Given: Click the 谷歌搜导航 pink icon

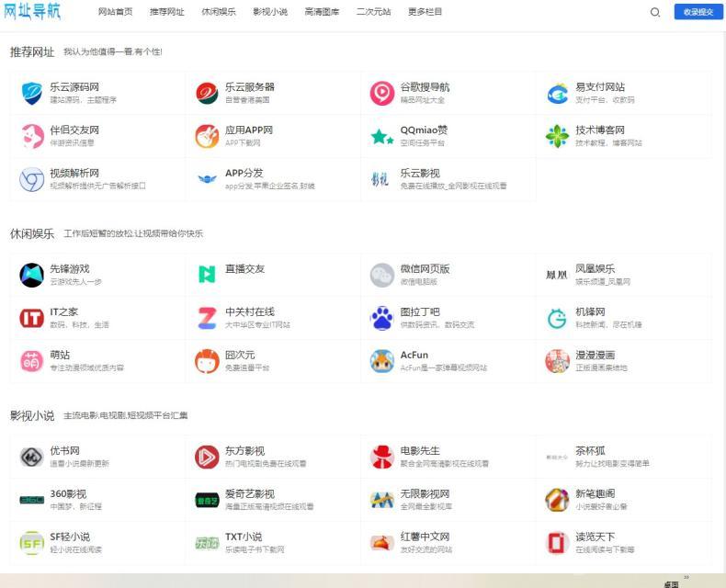Looking at the screenshot, I should (x=382, y=93).
